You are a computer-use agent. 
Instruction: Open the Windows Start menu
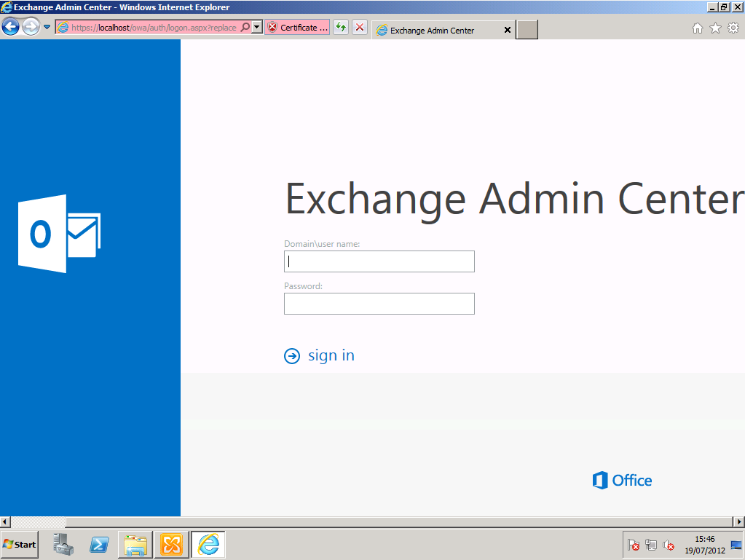(x=19, y=544)
